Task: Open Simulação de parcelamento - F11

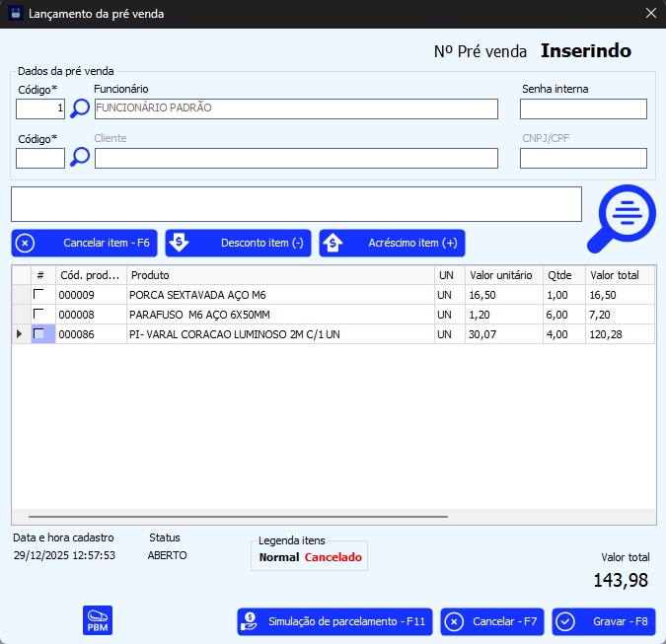Action: click(x=334, y=621)
